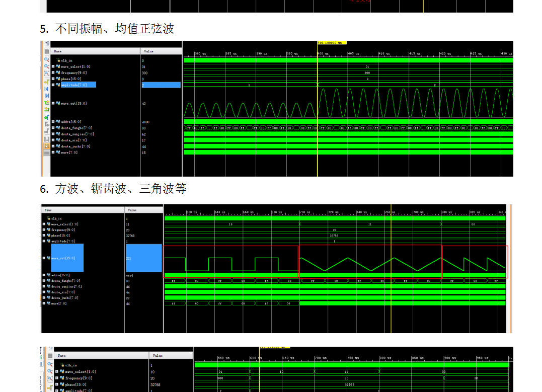Expand wave_out[15:0] bus in section 6 waveform
The height and width of the screenshot is (392, 542).
click(x=44, y=258)
